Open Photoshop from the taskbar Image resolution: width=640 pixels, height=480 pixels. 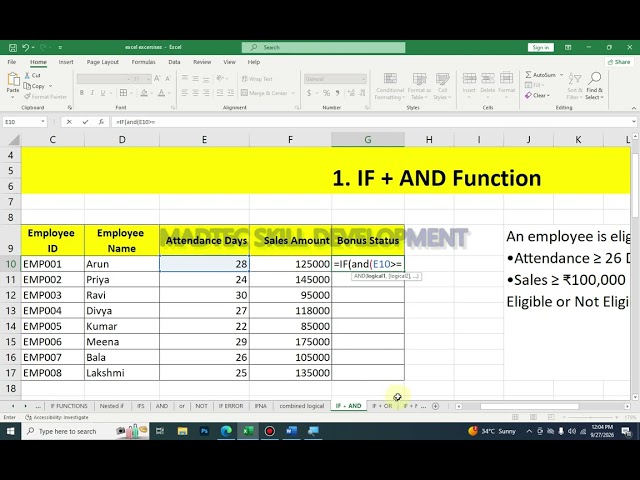coord(204,431)
